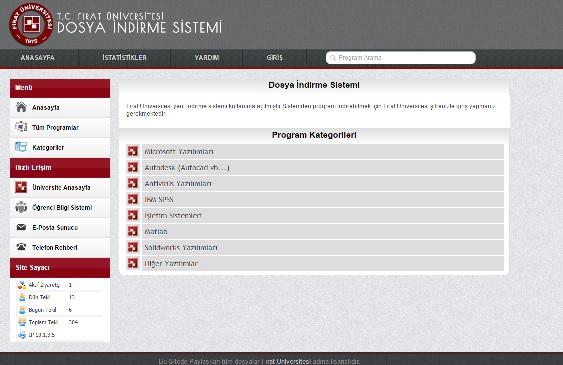Screen dimensions: 563x365
Task: Click the user icon beside Bugün Tekil
Action: (x=22, y=310)
